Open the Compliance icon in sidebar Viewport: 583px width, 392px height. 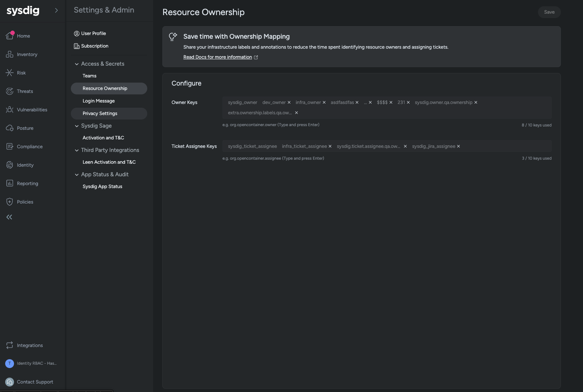(x=10, y=146)
